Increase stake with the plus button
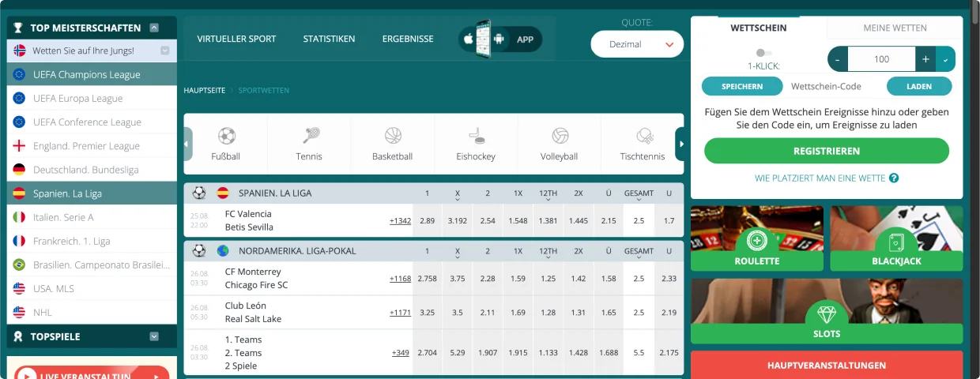The width and height of the screenshot is (980, 379). [926, 59]
